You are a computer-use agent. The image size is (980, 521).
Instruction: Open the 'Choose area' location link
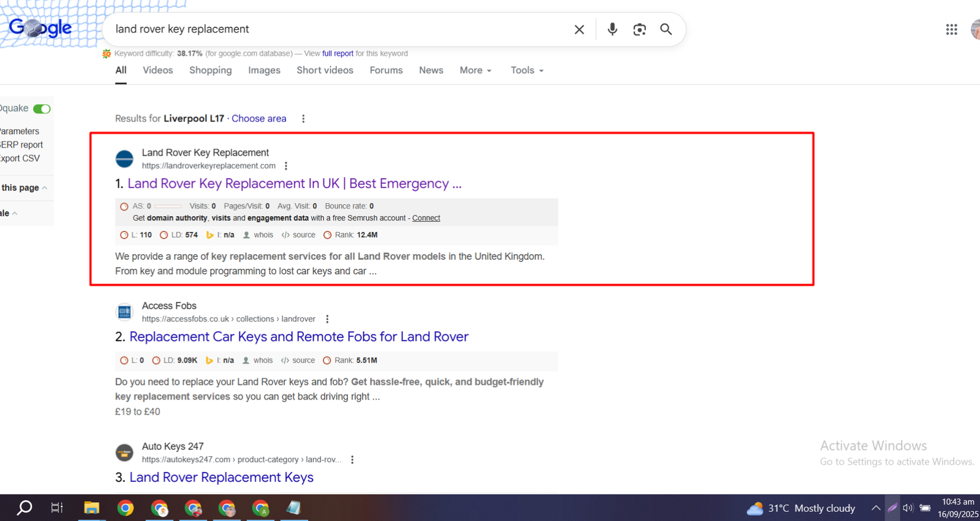point(258,119)
